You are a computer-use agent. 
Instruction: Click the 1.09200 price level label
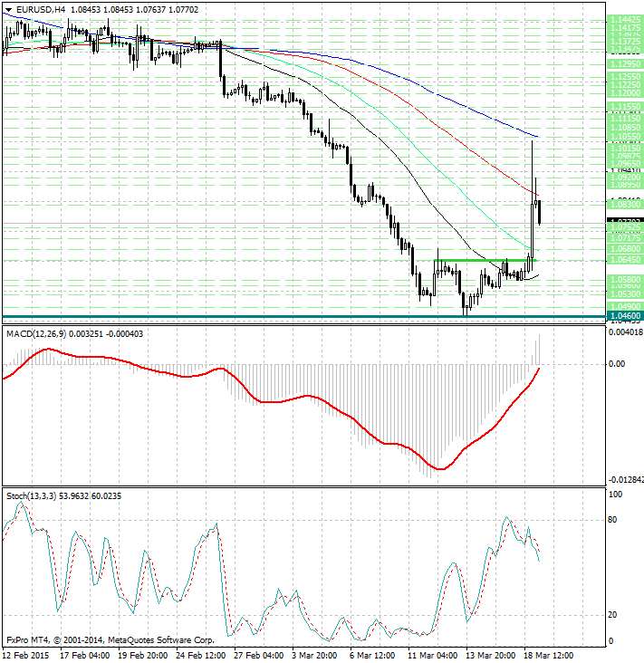pyautogui.click(x=625, y=178)
